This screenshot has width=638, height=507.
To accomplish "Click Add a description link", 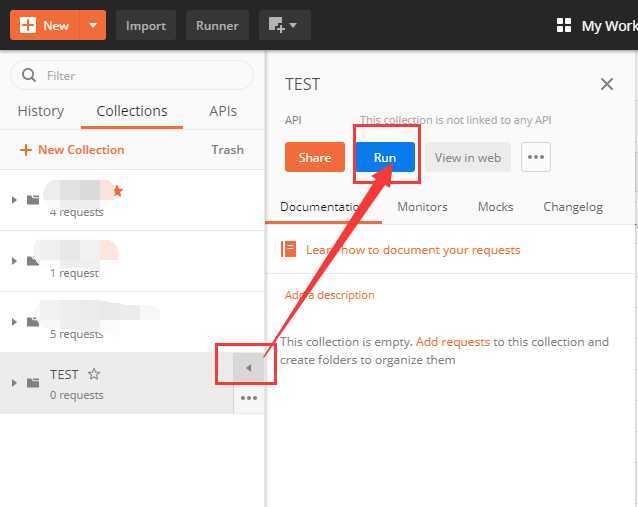I will 330,295.
